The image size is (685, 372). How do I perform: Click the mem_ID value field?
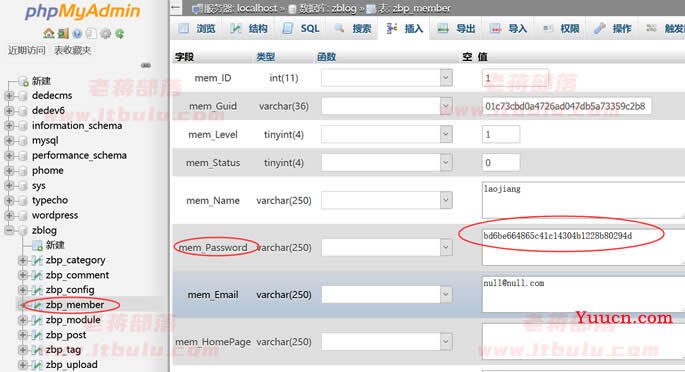515,79
